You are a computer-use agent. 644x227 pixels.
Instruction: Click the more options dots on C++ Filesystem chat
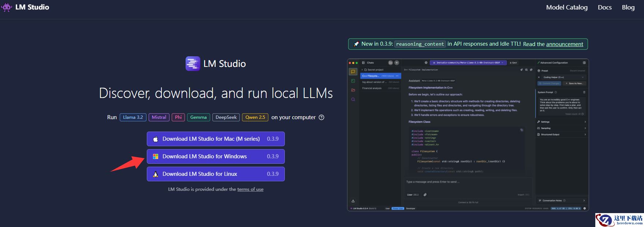397,76
